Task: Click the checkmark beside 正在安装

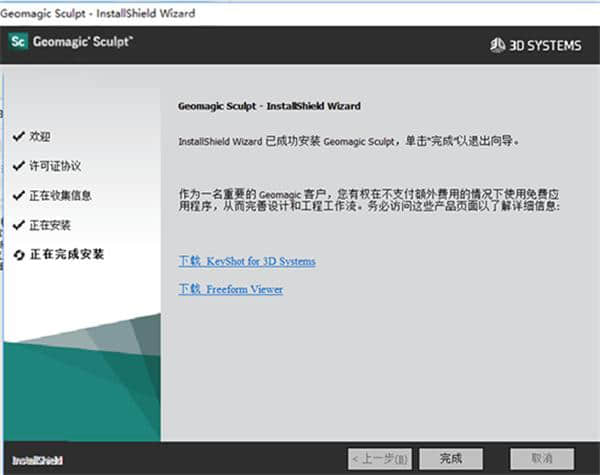Action: (x=18, y=225)
